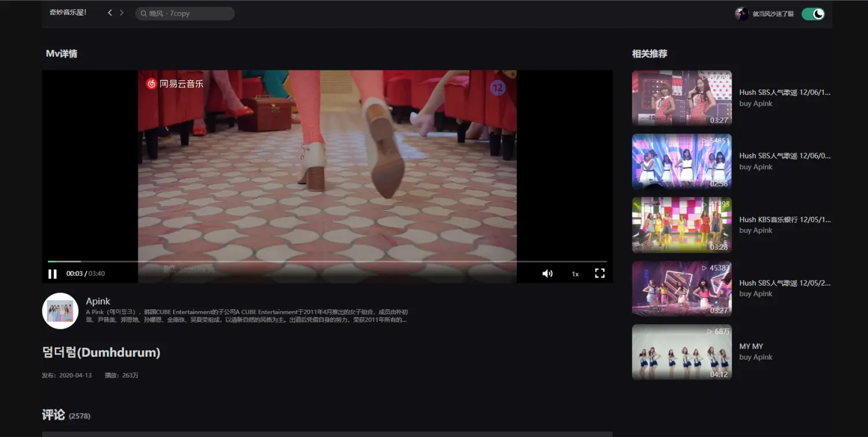Mute the video volume speaker icon
This screenshot has width=868, height=437.
point(547,273)
